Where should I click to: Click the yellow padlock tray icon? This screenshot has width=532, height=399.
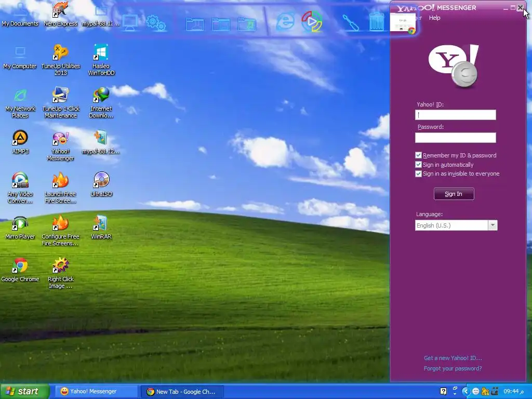point(485,392)
